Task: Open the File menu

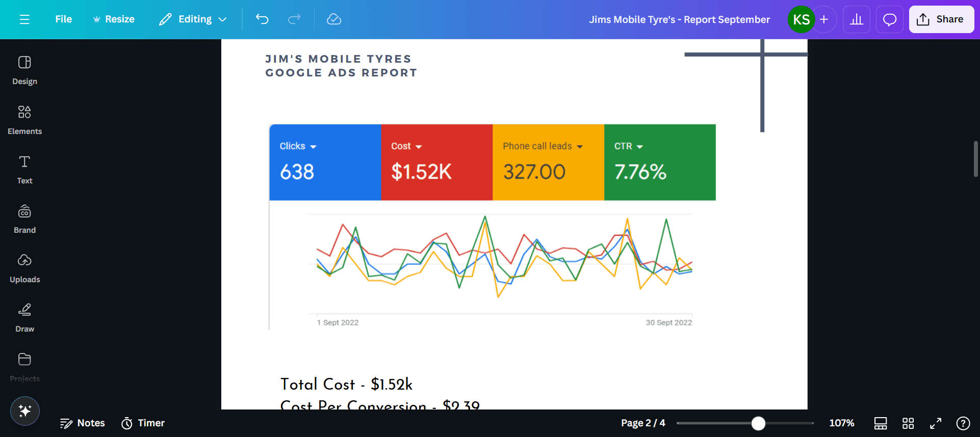Action: 64,19
